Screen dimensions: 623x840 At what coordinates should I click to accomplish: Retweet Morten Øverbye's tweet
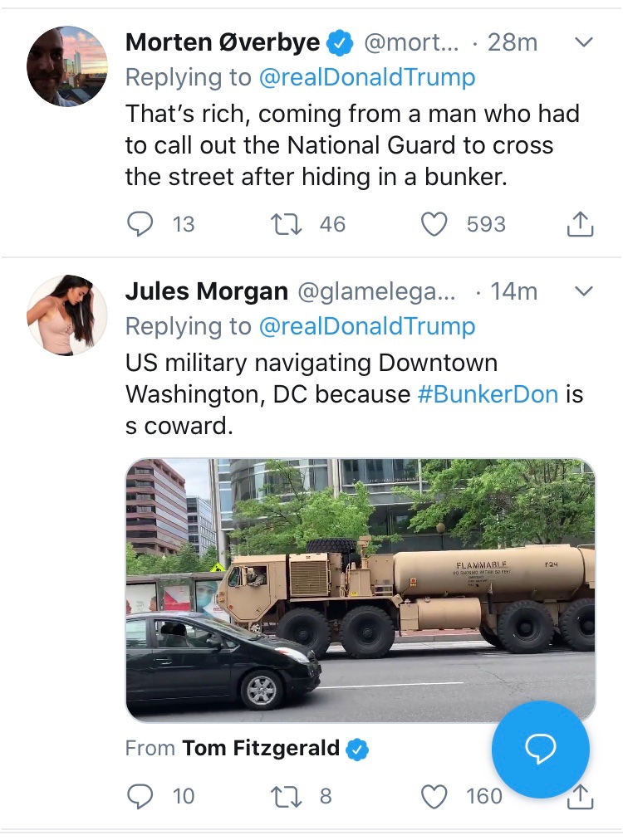pos(287,224)
